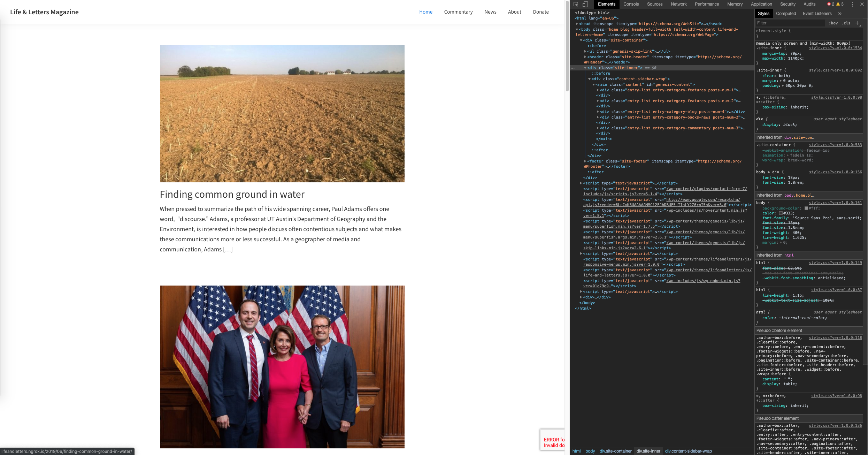
Task: Open style.css line 1534 source link
Action: point(835,48)
